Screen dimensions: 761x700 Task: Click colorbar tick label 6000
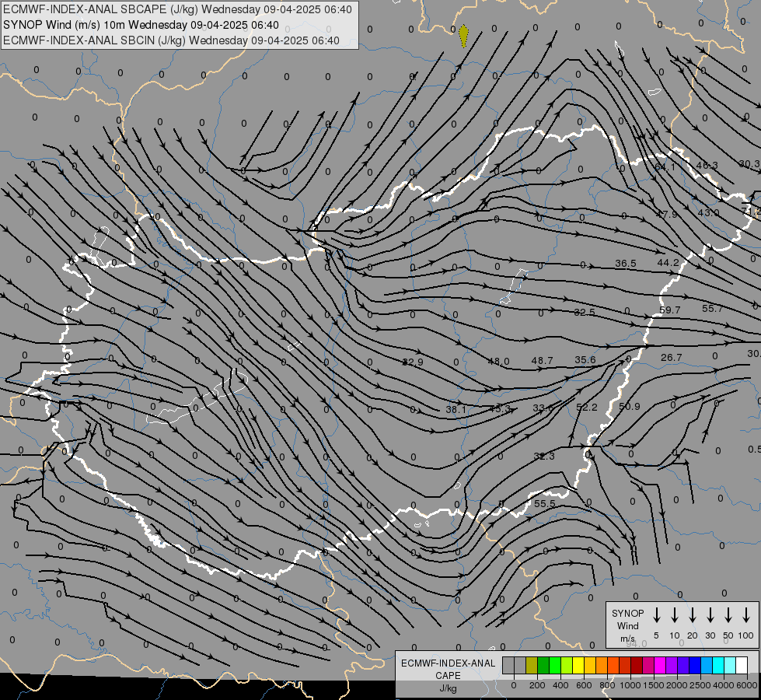click(746, 685)
